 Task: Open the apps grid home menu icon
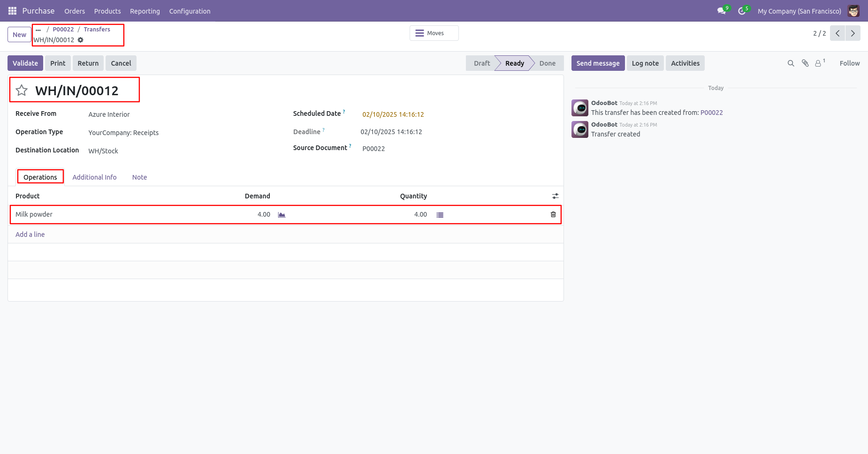coord(12,11)
